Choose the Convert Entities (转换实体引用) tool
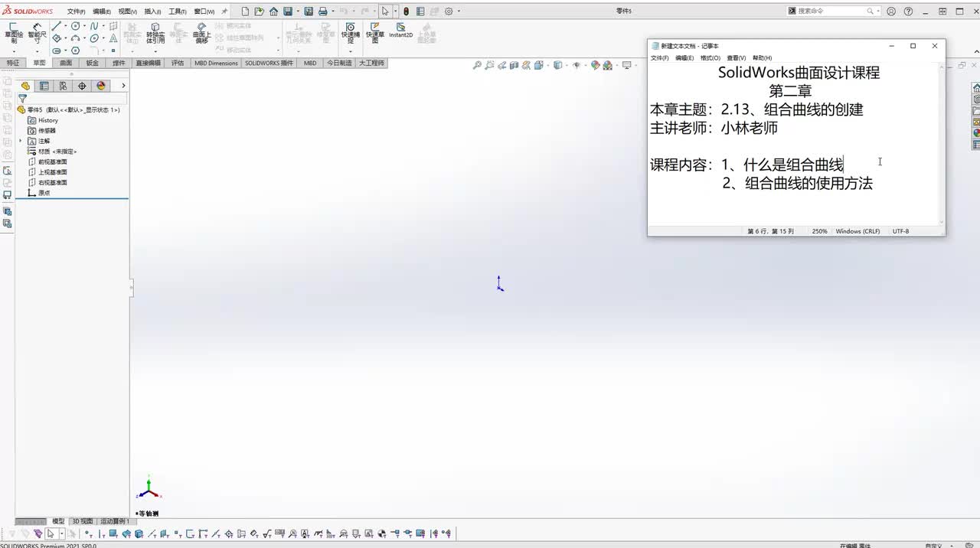This screenshot has height=548, width=980. pyautogui.click(x=155, y=34)
